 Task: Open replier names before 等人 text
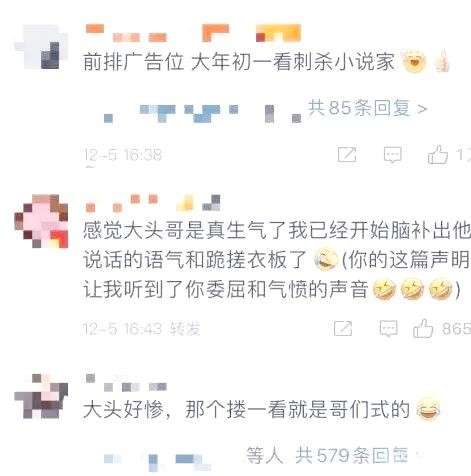click(x=157, y=460)
